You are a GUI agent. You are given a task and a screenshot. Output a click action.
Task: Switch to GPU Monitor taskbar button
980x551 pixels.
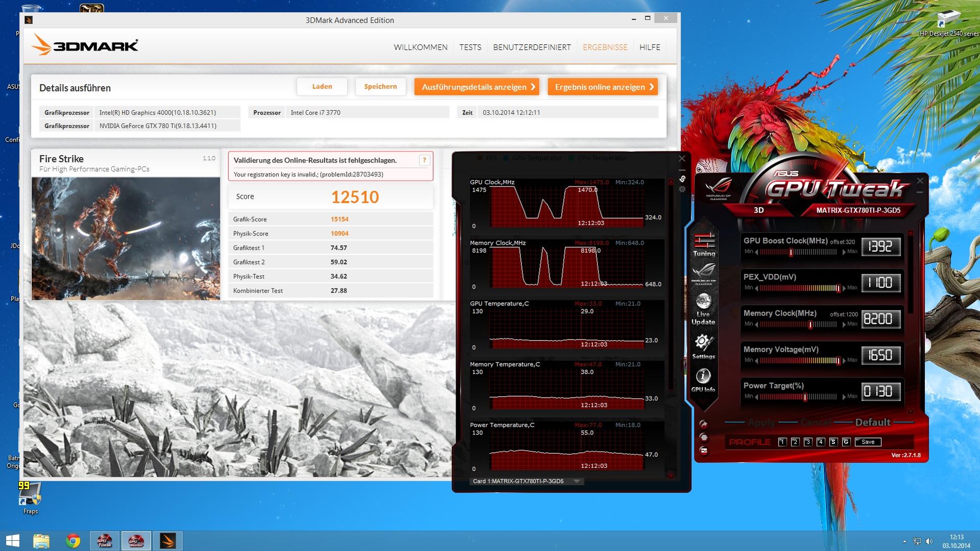136,541
